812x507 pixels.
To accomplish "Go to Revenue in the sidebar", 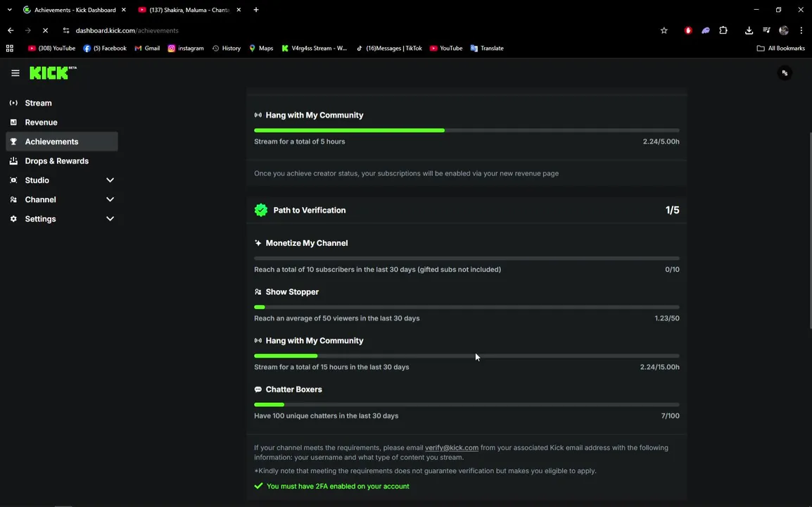I will pyautogui.click(x=41, y=123).
